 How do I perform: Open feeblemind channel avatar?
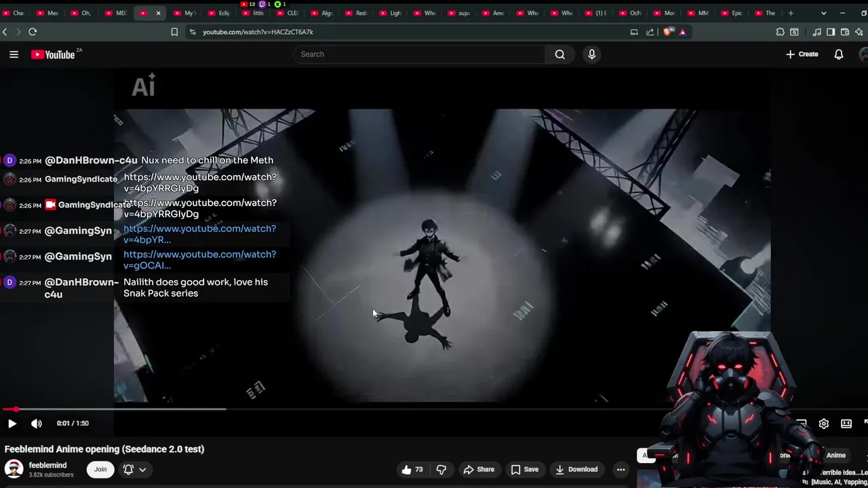pyautogui.click(x=14, y=469)
